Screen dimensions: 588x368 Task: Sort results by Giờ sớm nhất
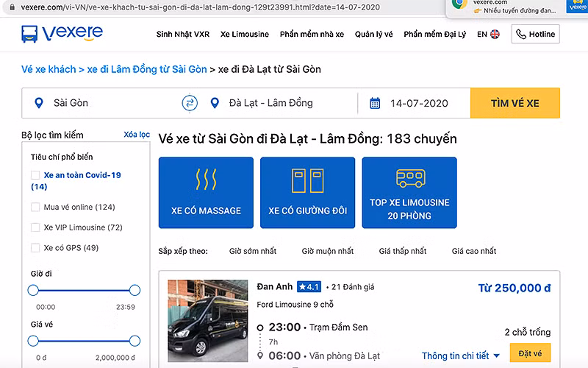pos(253,251)
